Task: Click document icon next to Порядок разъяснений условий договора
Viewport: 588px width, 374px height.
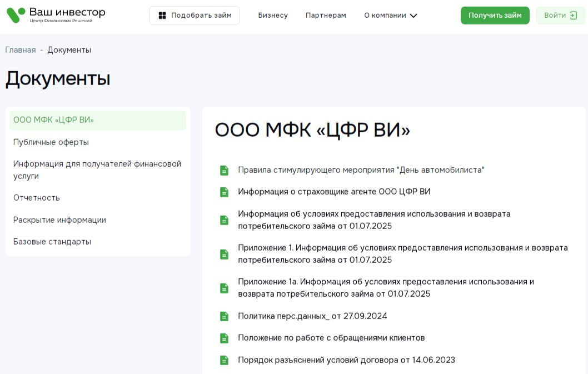Action: [x=224, y=360]
